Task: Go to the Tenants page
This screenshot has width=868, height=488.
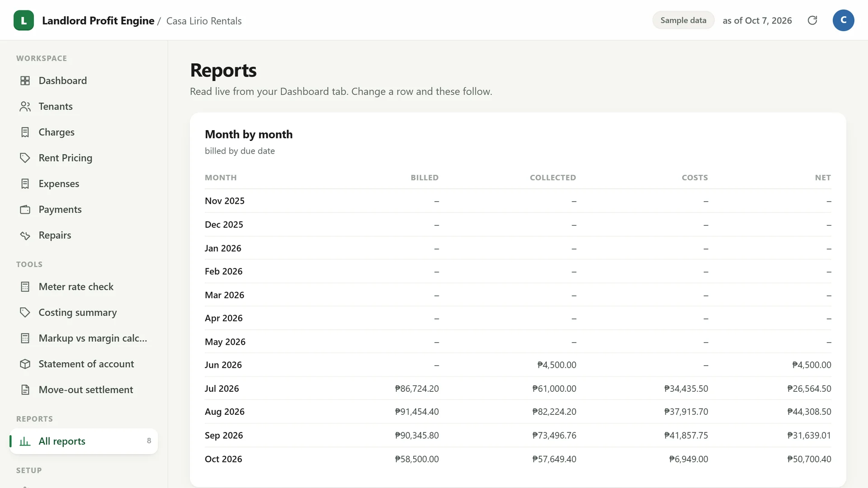Action: click(x=84, y=106)
